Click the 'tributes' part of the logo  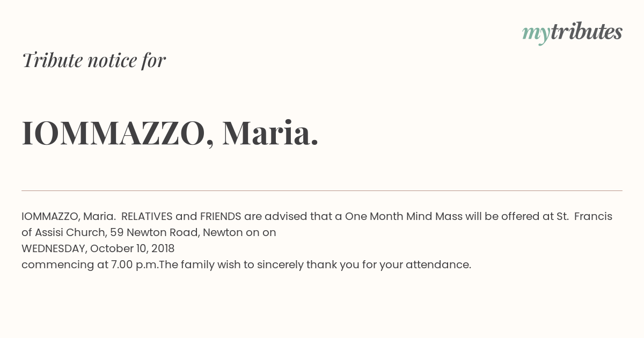click(586, 32)
